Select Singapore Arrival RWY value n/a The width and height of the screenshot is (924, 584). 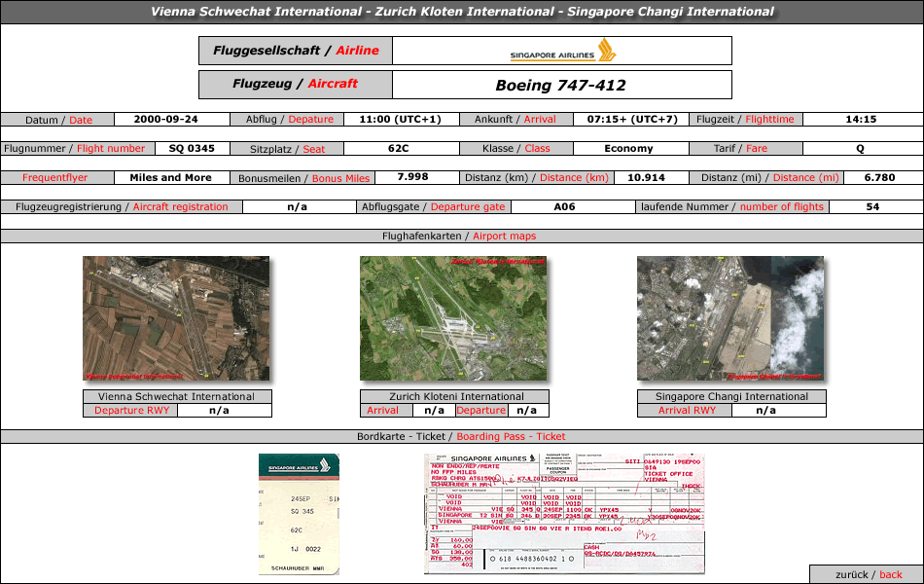[x=766, y=411]
